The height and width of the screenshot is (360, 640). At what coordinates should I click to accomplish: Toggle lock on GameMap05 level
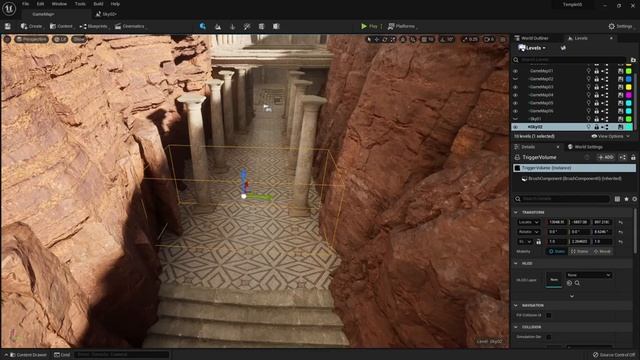click(596, 103)
